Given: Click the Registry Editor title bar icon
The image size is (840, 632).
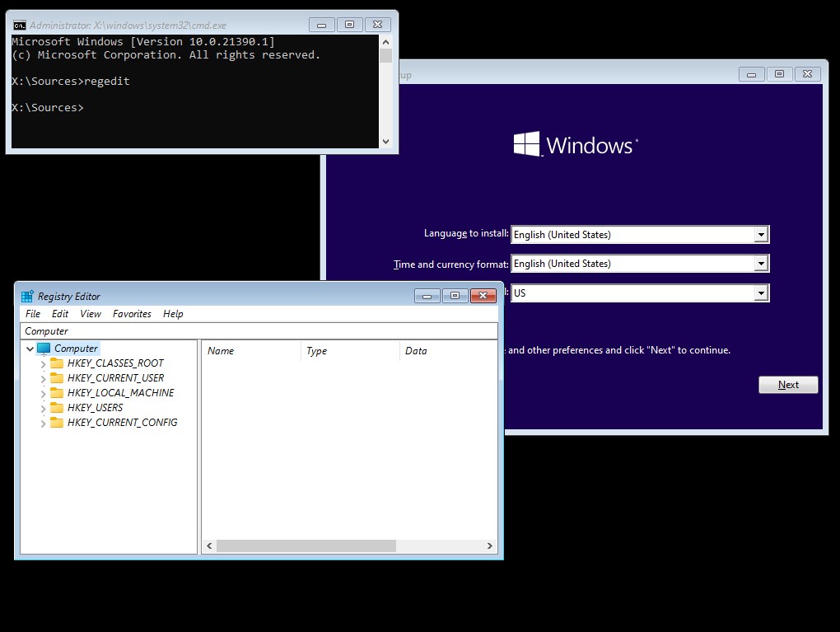Looking at the screenshot, I should point(27,296).
